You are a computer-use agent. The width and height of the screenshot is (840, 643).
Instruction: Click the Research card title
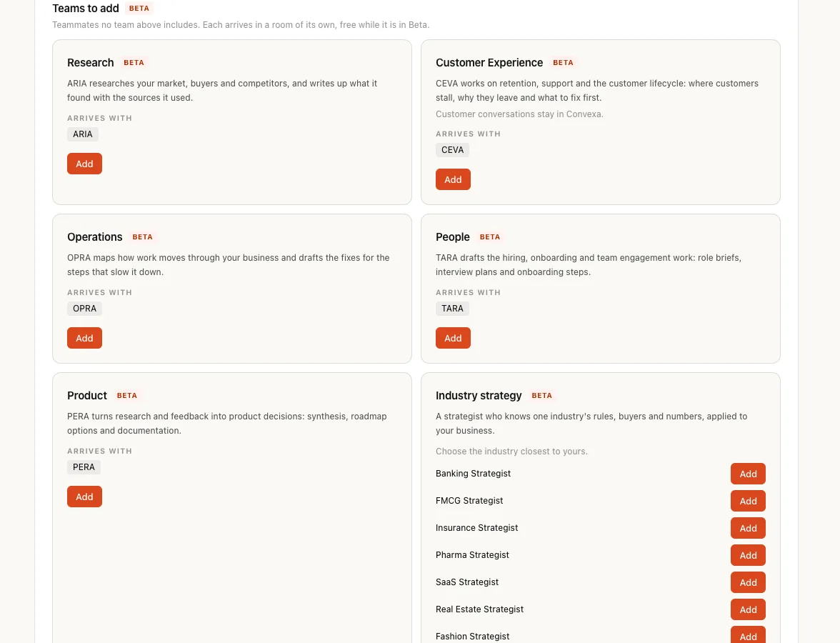pyautogui.click(x=91, y=63)
